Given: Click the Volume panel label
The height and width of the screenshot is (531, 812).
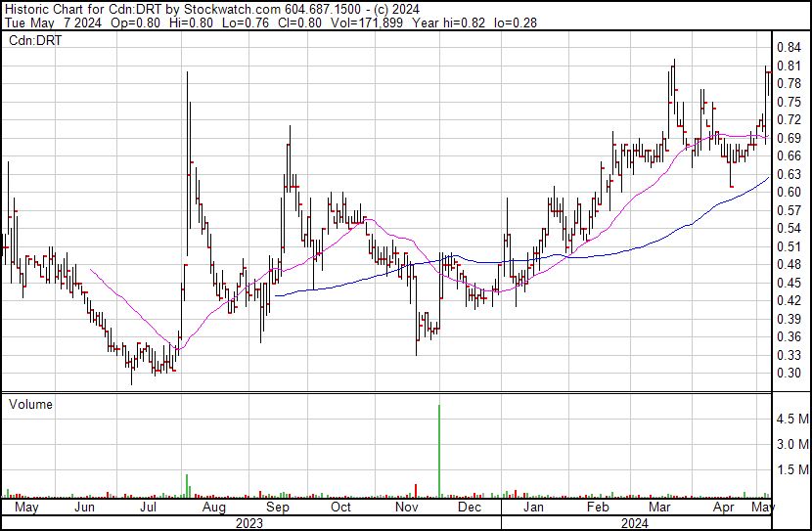Looking at the screenshot, I should [30, 404].
